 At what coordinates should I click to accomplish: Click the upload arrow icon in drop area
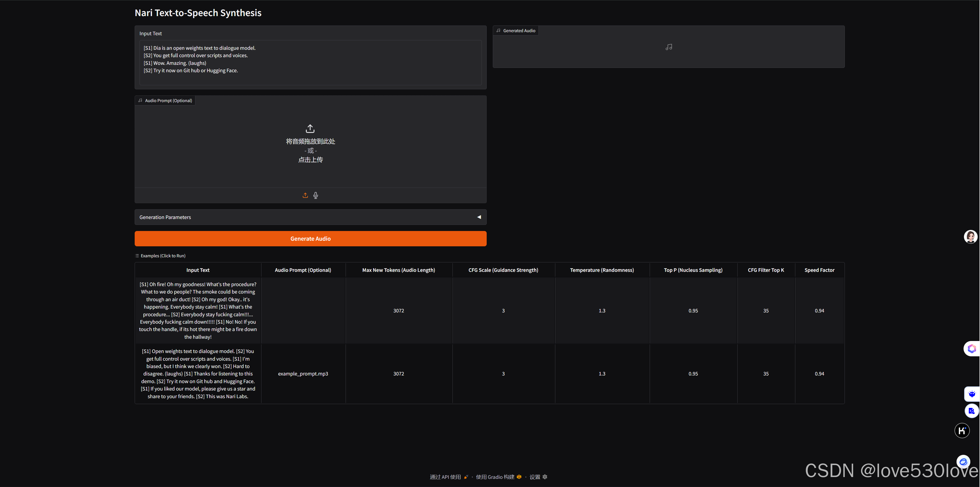pos(310,128)
